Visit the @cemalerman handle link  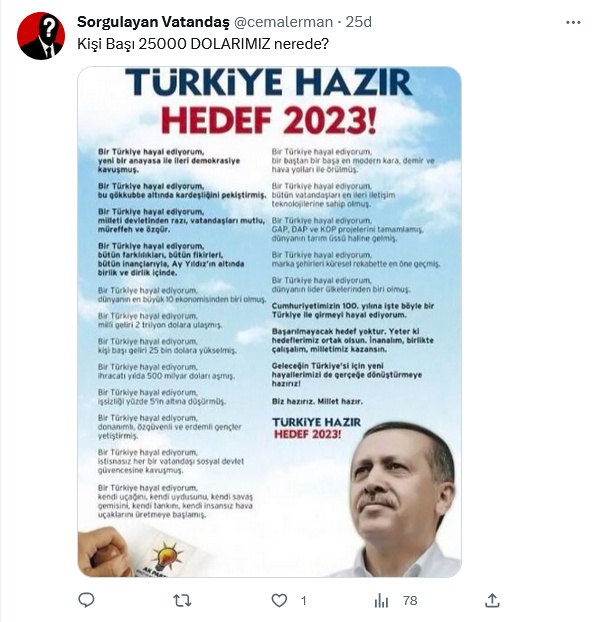[283, 22]
